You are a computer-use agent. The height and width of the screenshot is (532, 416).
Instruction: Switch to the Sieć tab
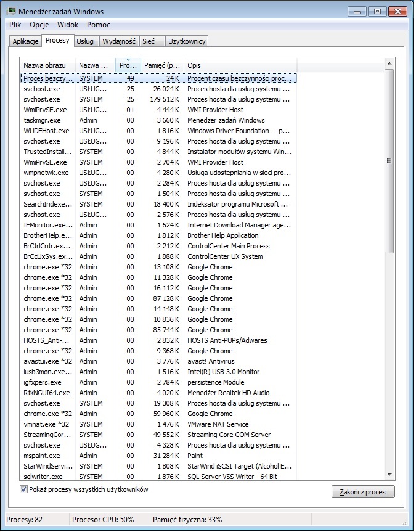152,41
